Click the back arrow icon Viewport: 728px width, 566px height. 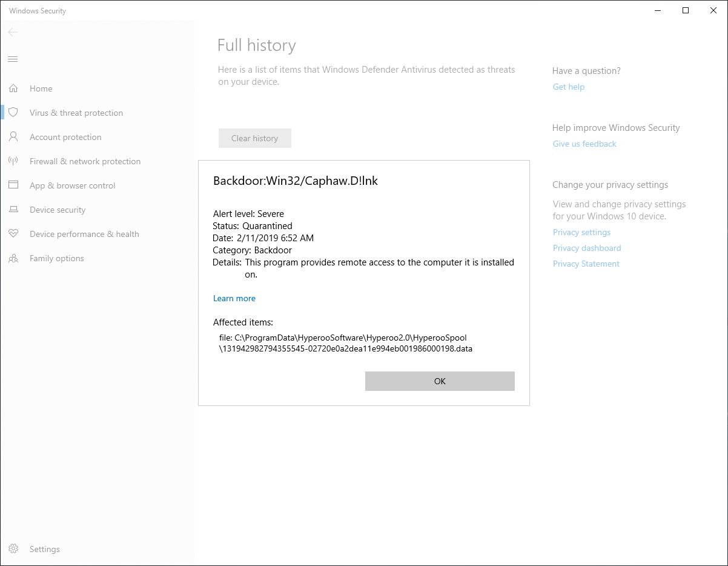pyautogui.click(x=13, y=32)
